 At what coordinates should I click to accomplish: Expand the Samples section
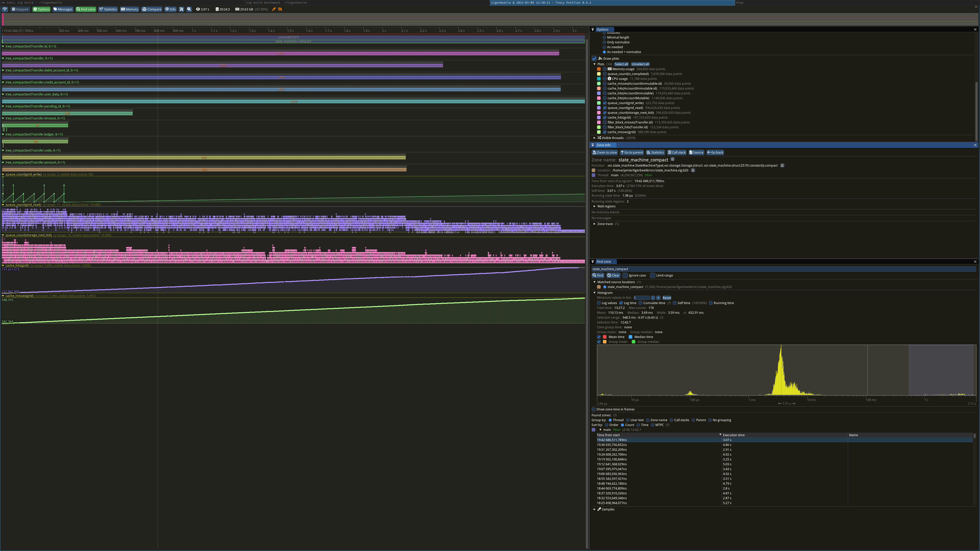pos(595,509)
